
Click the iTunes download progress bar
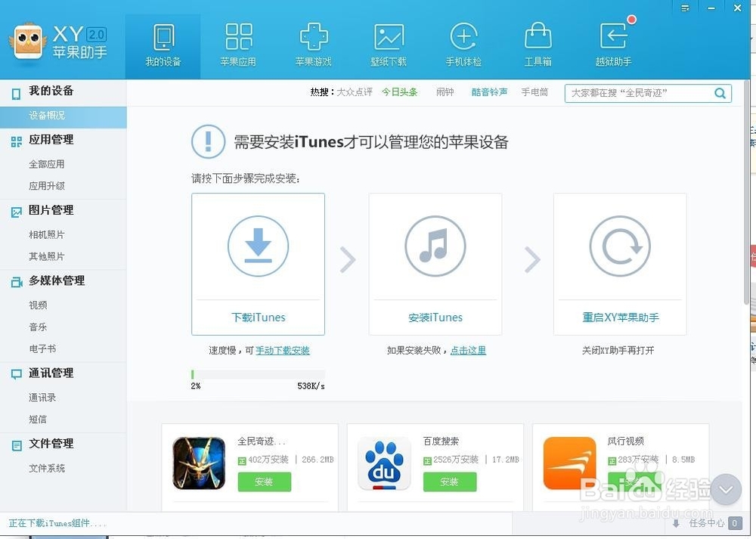click(x=258, y=372)
